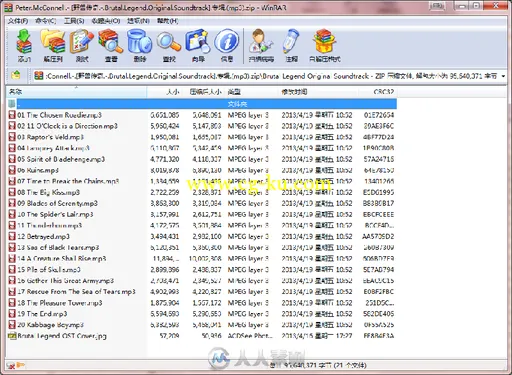This screenshot has width=512, height=375.
Task: Click the Extract To (解压到) toolbar icon
Action: pos(53,45)
